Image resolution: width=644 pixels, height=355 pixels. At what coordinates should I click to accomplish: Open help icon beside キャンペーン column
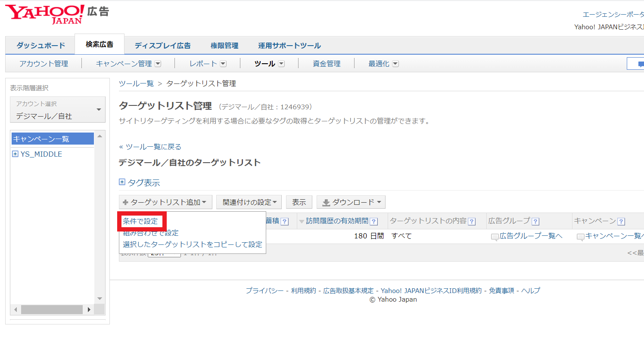pyautogui.click(x=621, y=222)
